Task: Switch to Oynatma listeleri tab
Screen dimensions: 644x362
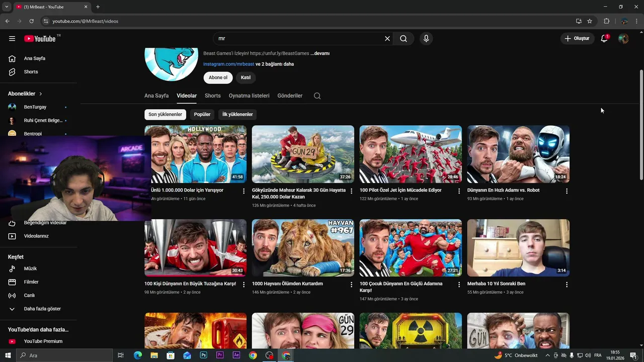Action: 249,96
